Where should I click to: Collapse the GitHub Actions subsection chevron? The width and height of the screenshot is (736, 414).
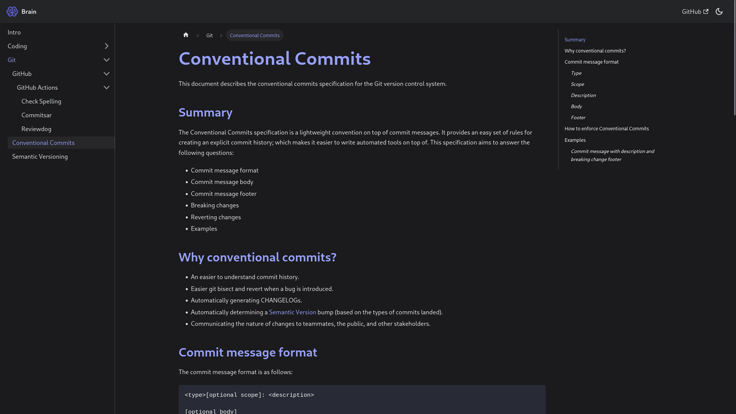(106, 88)
